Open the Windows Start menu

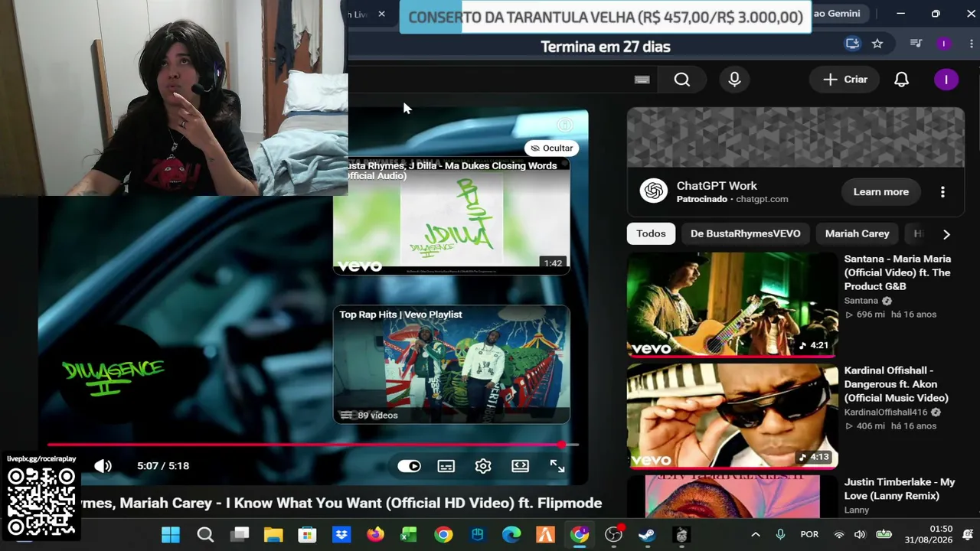[x=171, y=534]
